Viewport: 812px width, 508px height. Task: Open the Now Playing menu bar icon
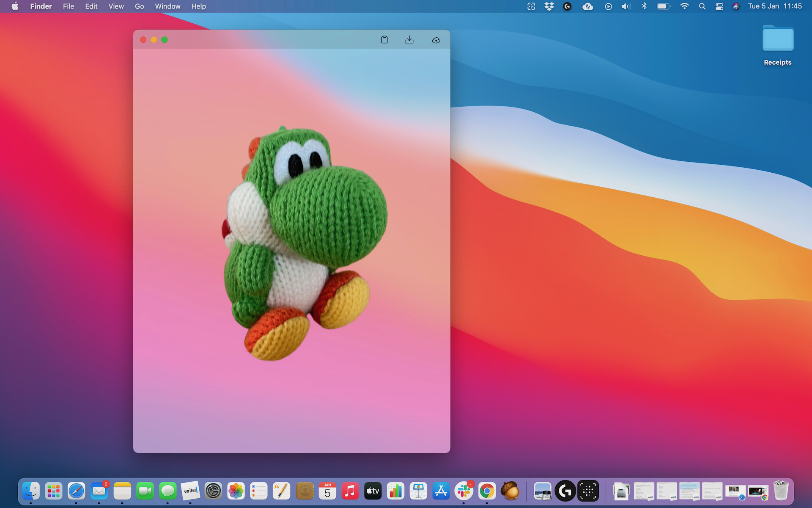point(608,6)
